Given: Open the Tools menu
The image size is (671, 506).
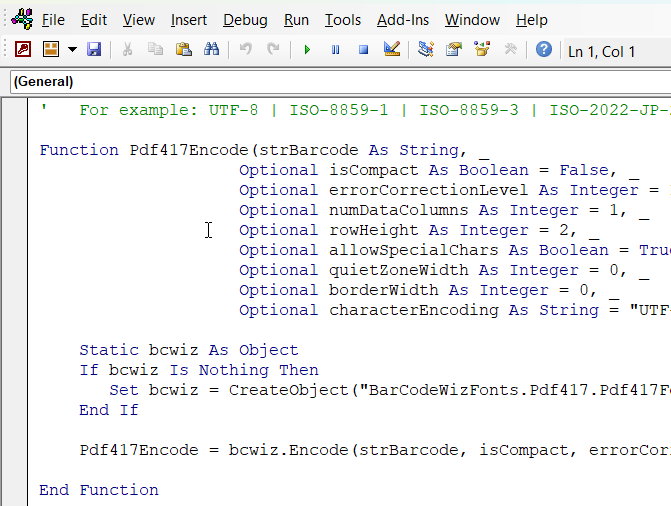Looking at the screenshot, I should 343,20.
